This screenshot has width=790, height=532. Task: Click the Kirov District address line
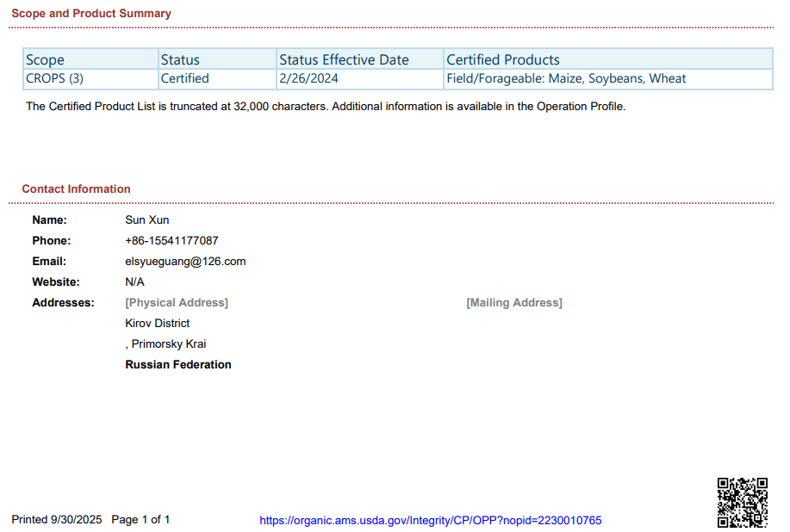(x=158, y=324)
